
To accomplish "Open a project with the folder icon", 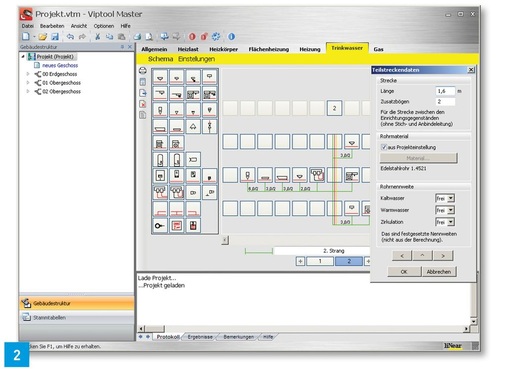I will pyautogui.click(x=42, y=37).
